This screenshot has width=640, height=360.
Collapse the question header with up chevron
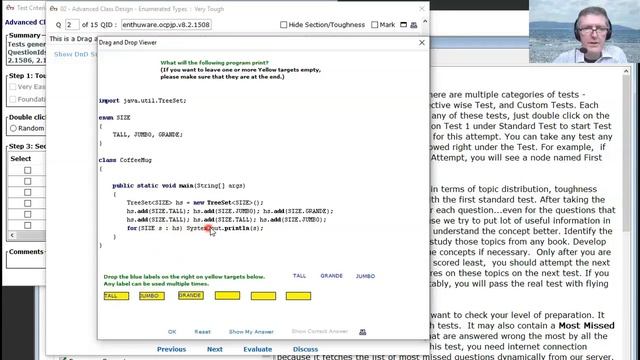(x=425, y=21)
